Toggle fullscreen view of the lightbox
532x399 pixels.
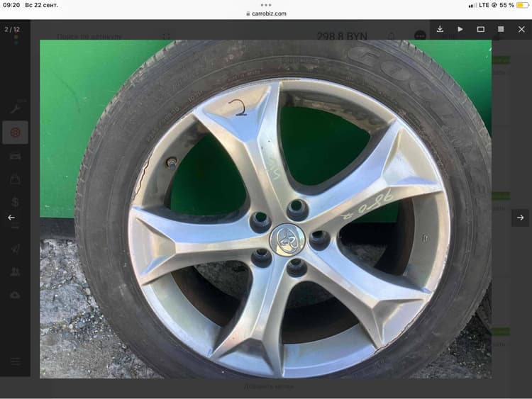tap(480, 29)
